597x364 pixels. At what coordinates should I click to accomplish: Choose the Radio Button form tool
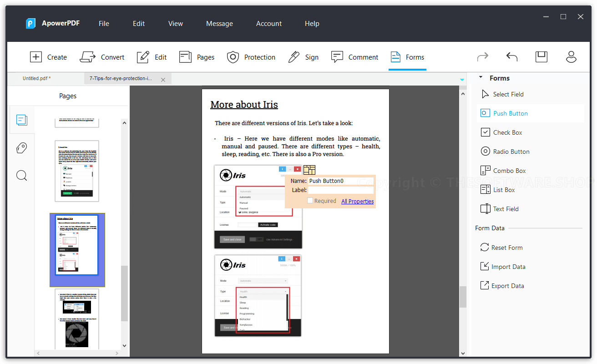(x=505, y=152)
